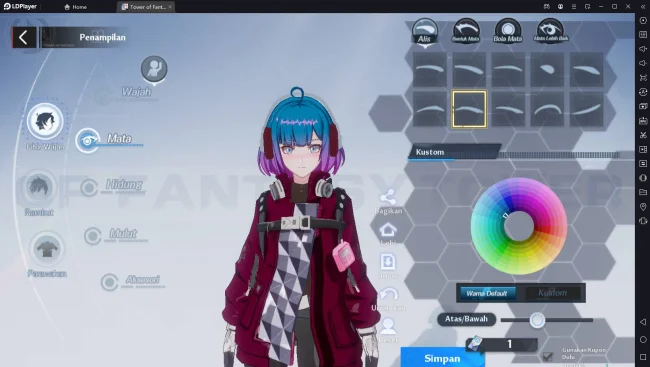Select Kustom color mode
The width and height of the screenshot is (650, 367).
(553, 293)
